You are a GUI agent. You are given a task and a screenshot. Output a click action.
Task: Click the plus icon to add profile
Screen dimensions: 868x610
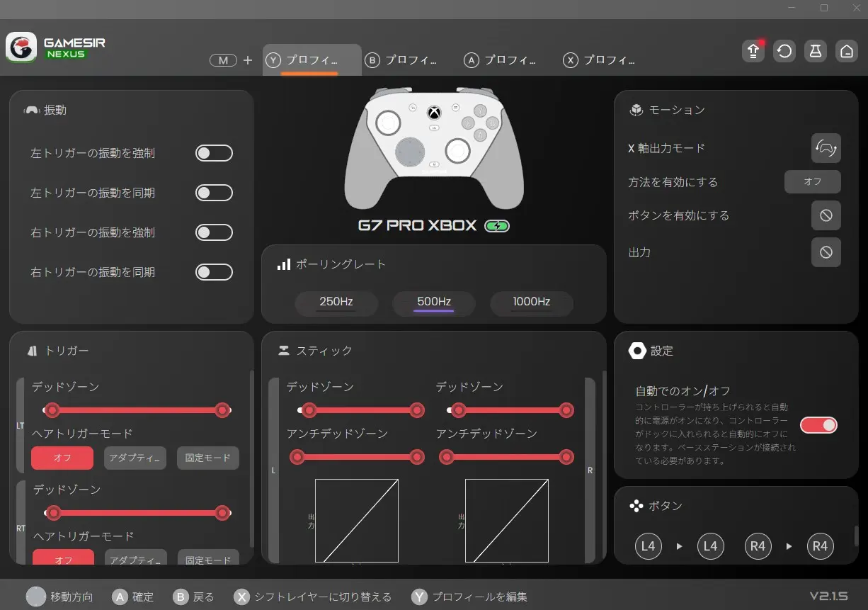point(248,60)
